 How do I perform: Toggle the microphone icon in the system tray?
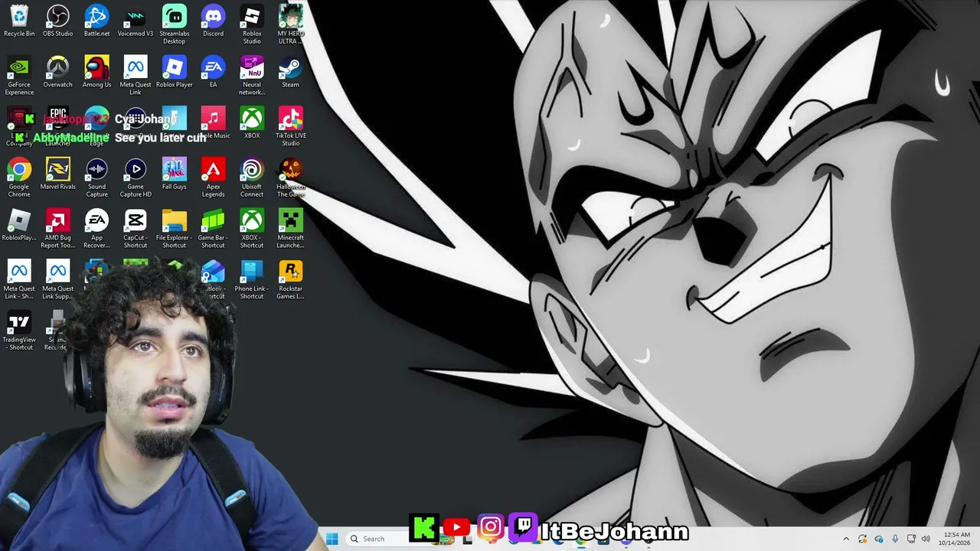pyautogui.click(x=895, y=539)
